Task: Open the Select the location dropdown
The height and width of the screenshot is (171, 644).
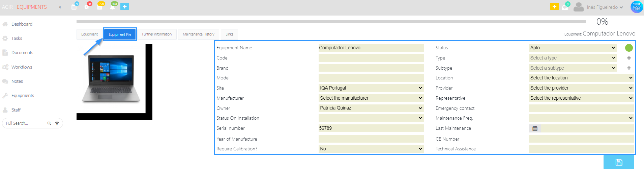Action: coord(582,78)
